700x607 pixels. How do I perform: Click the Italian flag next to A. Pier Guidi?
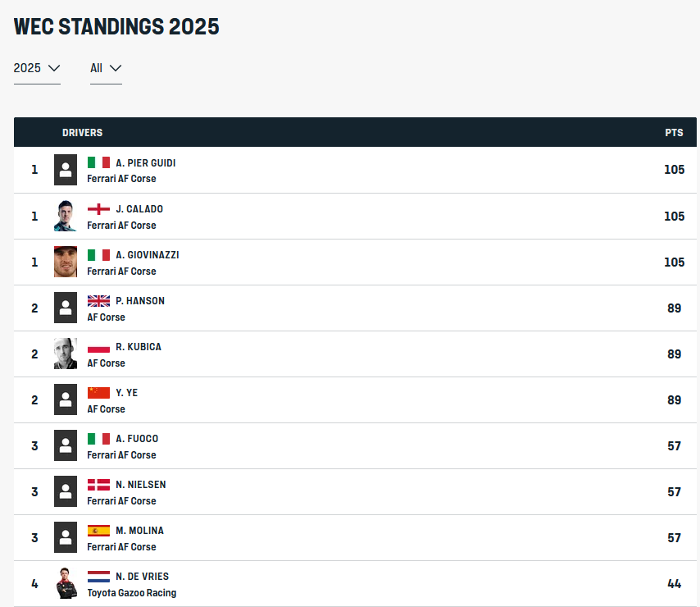tap(98, 162)
